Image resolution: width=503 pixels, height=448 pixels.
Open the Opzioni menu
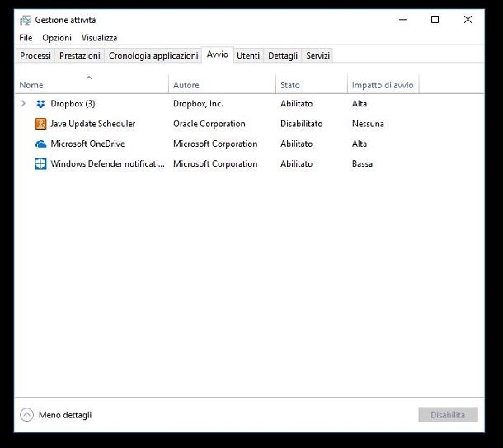point(57,38)
